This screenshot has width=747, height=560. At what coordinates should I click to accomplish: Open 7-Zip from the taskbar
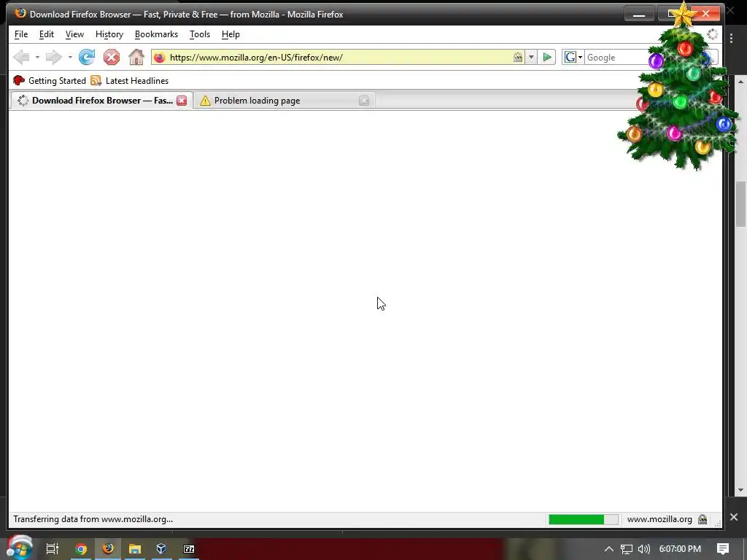[x=189, y=549]
